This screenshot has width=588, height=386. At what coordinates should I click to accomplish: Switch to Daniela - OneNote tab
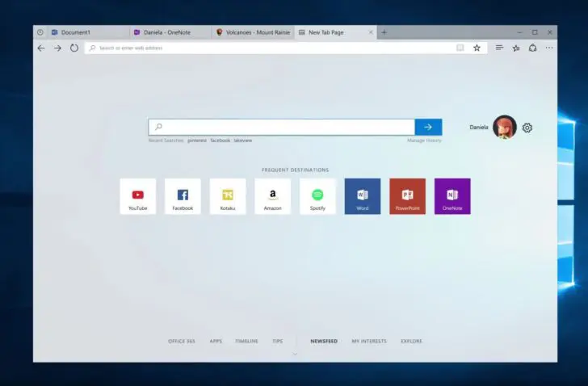pyautogui.click(x=170, y=32)
